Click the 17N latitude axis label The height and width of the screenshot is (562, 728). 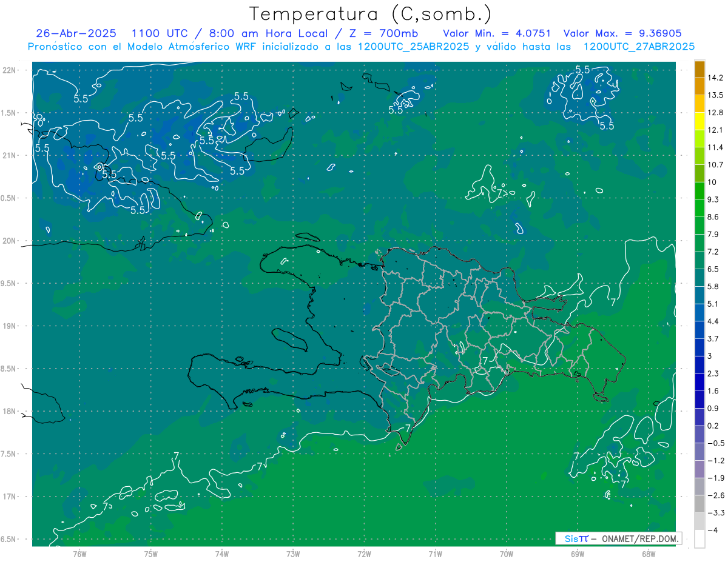click(10, 497)
